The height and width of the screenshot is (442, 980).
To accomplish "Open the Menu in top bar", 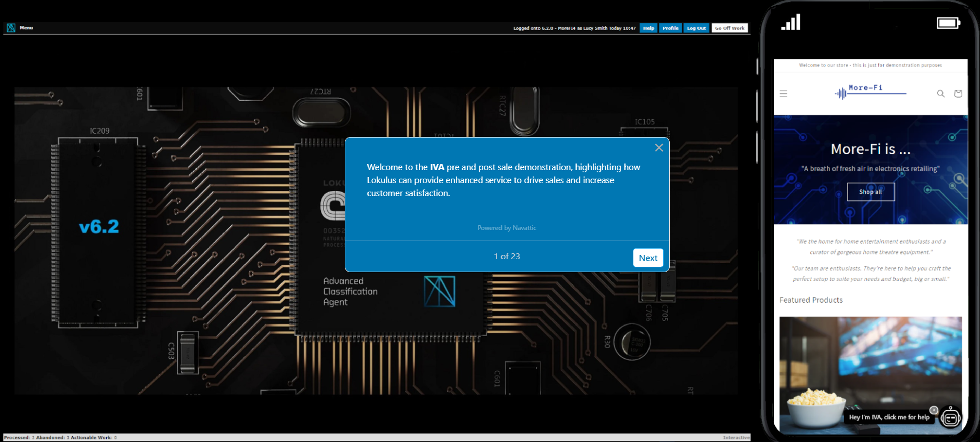I will tap(26, 28).
